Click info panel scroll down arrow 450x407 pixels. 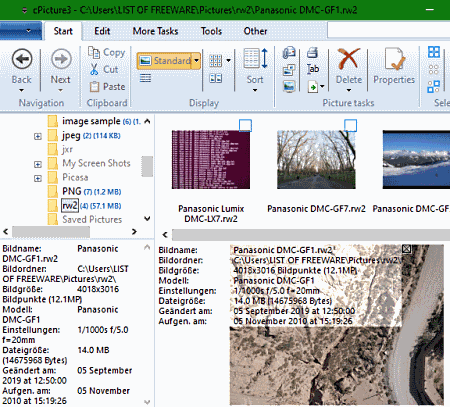click(147, 402)
